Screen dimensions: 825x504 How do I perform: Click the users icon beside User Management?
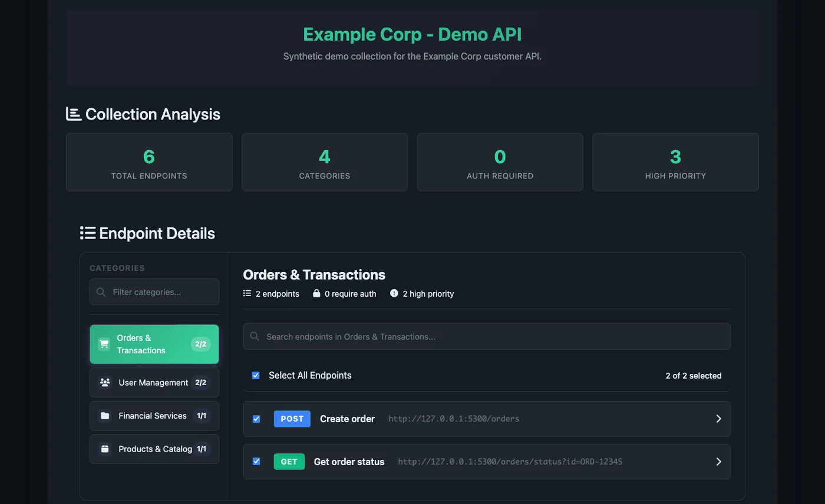pos(105,383)
